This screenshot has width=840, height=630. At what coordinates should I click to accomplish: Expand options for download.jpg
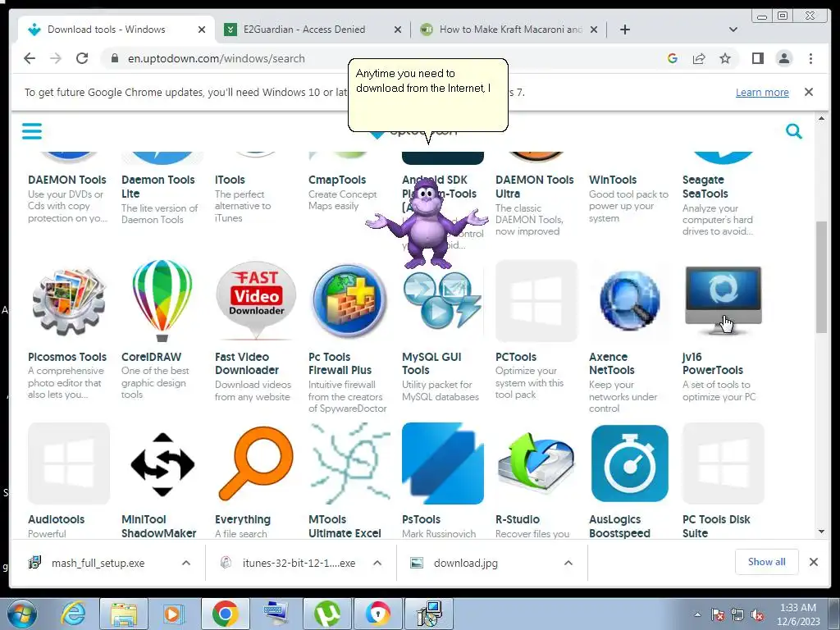(568, 563)
